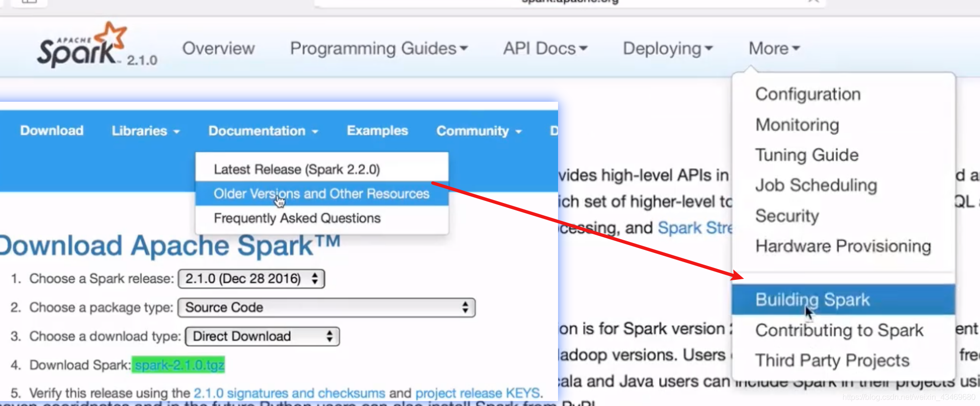Open the Examples page
This screenshot has width=980, height=406.
pyautogui.click(x=377, y=131)
